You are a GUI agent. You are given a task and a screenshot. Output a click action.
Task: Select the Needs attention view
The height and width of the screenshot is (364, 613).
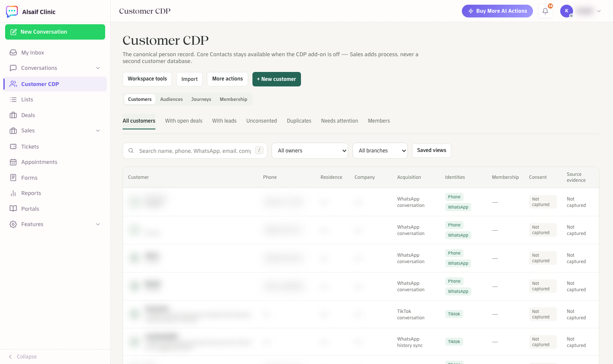[x=340, y=121]
